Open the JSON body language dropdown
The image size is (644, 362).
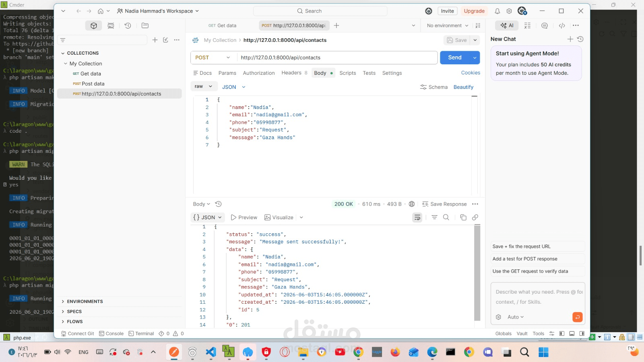pos(233,87)
